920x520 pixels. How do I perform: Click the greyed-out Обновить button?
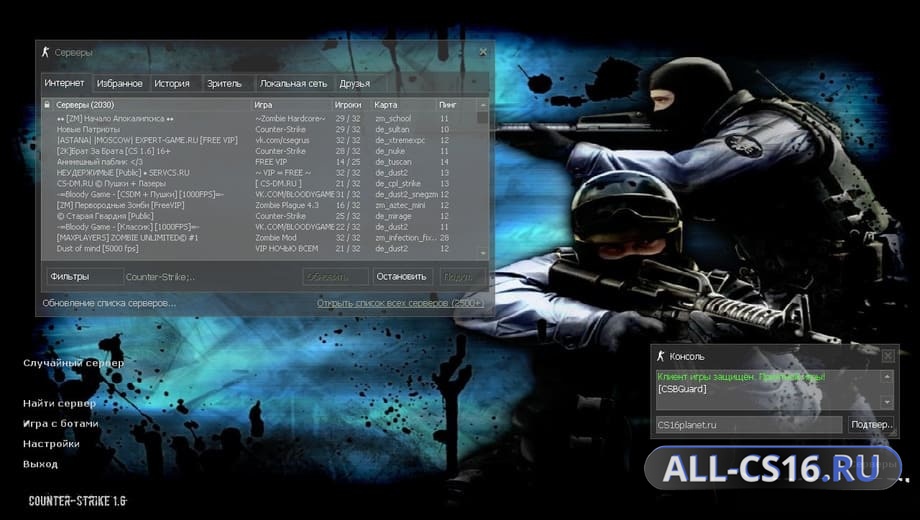(x=335, y=276)
